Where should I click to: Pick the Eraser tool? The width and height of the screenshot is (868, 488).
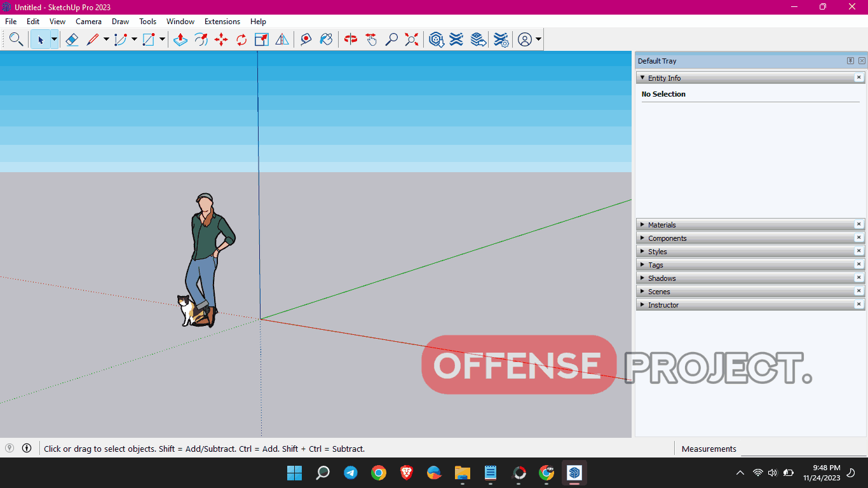72,39
